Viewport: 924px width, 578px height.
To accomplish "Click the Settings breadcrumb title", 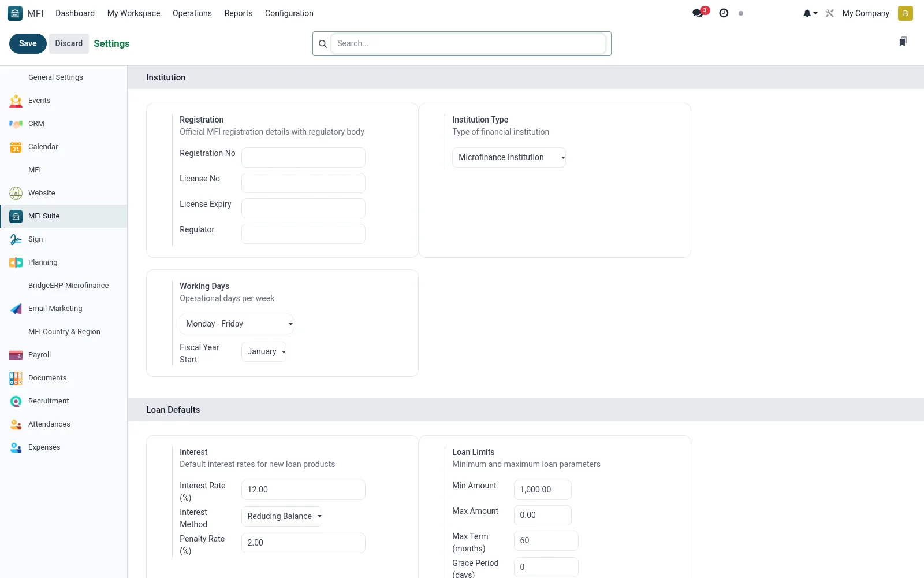I will click(x=111, y=43).
